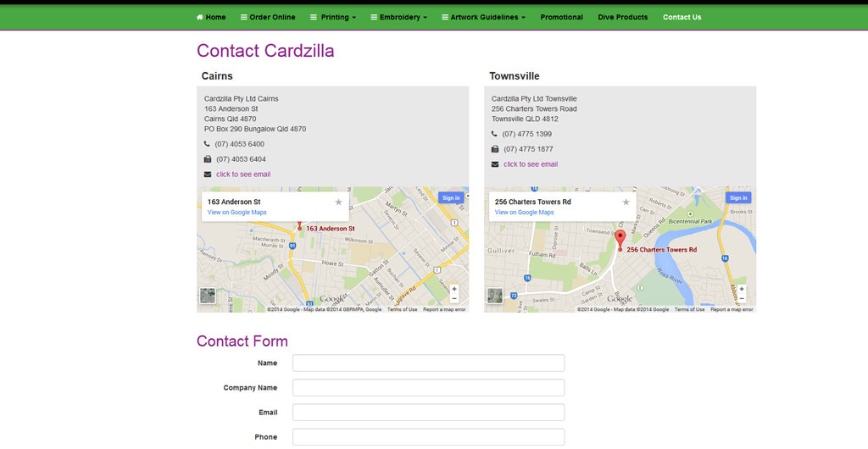Switch Cairns map to satellite thumbnail view
Viewport: 868px width, 449px height.
[208, 296]
